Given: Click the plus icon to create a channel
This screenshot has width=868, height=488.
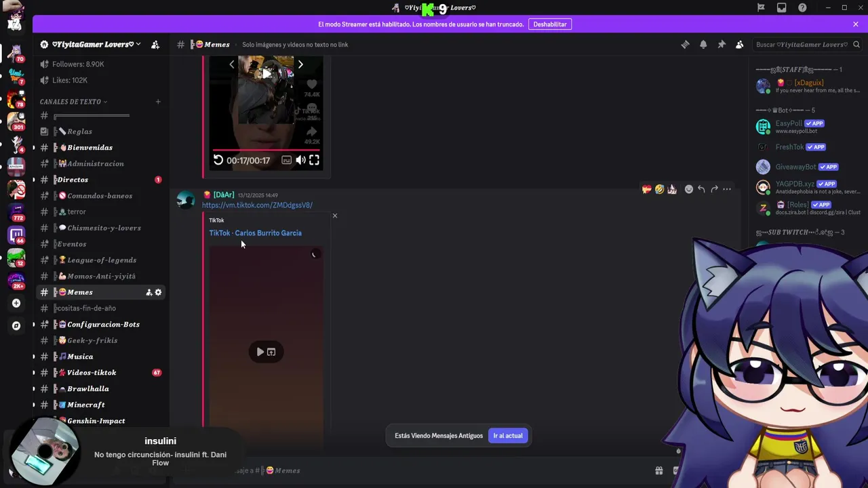Looking at the screenshot, I should pos(158,102).
